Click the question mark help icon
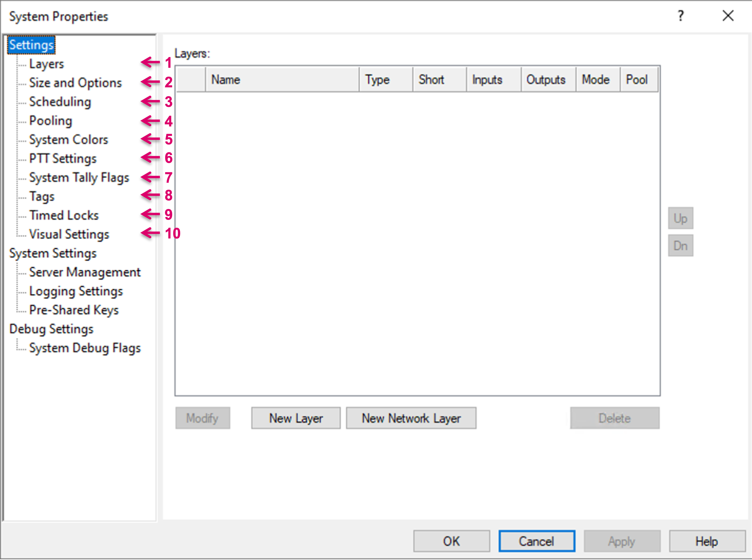752x560 pixels. click(x=680, y=16)
